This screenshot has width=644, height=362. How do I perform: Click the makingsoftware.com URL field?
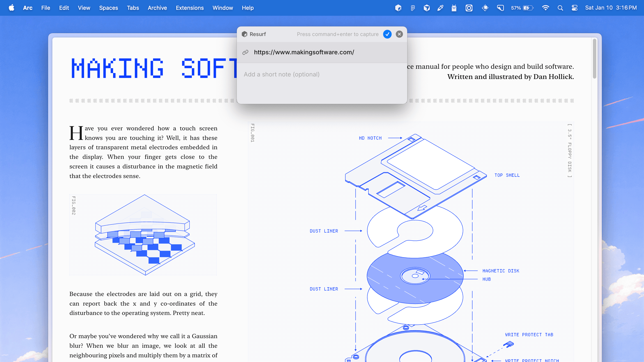[x=304, y=52]
